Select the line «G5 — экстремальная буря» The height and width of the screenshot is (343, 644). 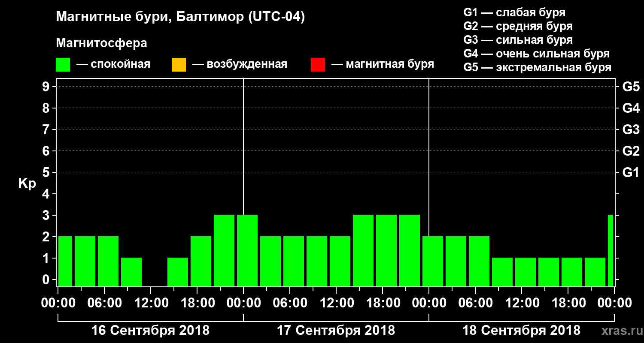(538, 67)
